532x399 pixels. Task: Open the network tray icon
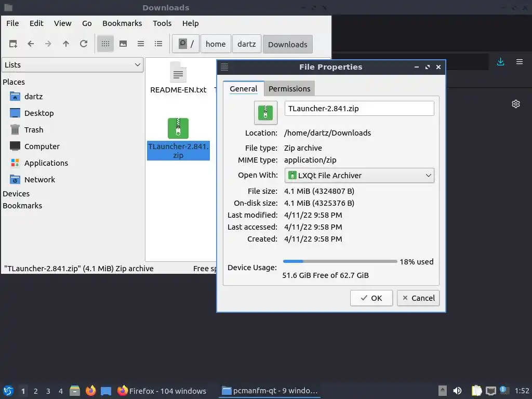[490, 391]
